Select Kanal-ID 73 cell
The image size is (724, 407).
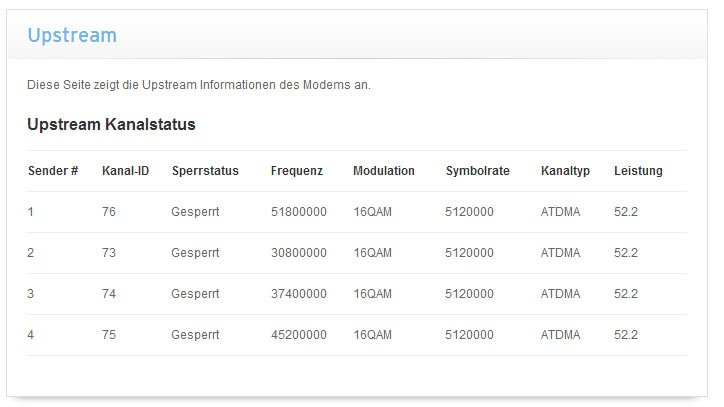pos(109,253)
